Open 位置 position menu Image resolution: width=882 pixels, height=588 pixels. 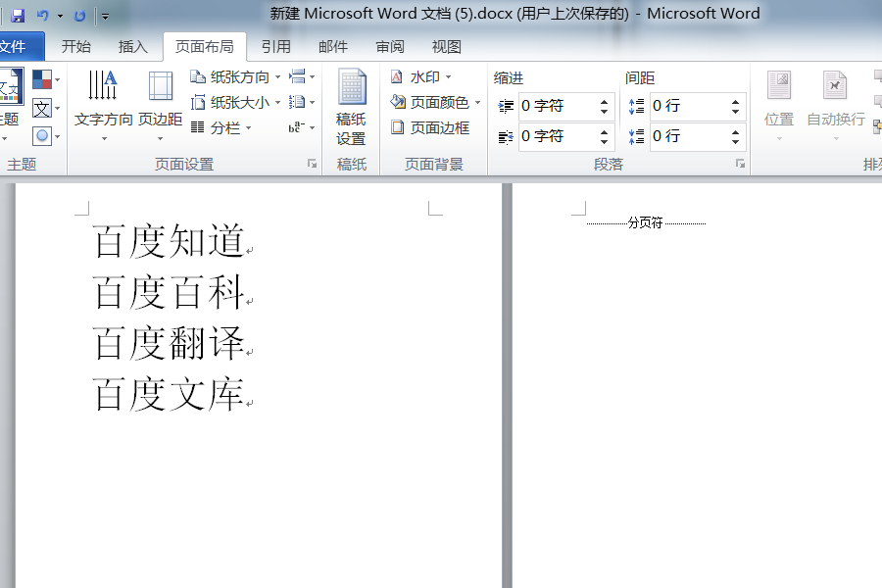pyautogui.click(x=779, y=105)
